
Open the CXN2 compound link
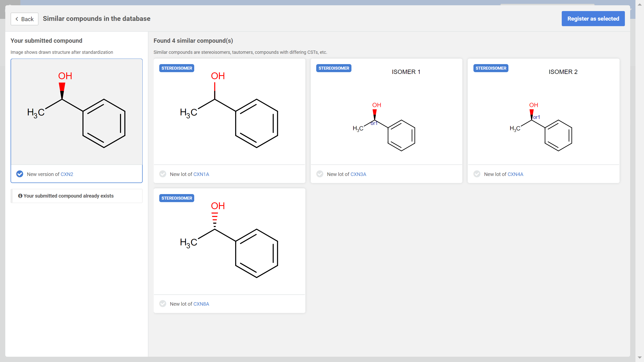[x=67, y=174]
